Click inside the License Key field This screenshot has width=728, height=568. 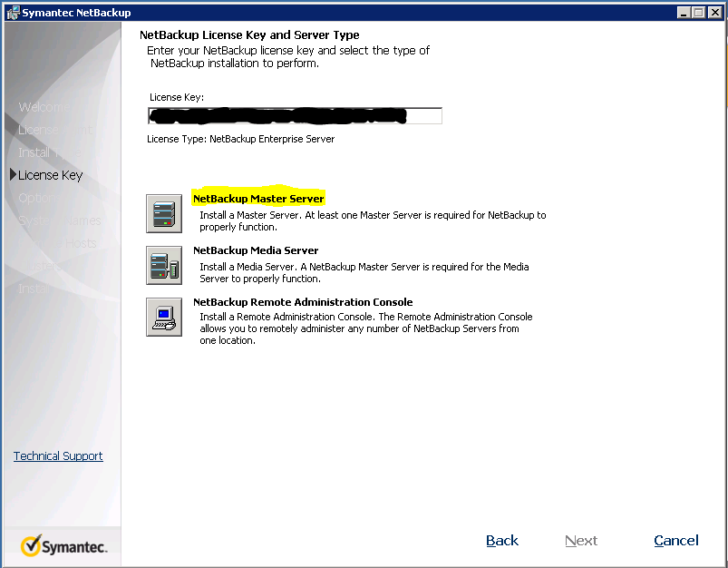pos(295,116)
